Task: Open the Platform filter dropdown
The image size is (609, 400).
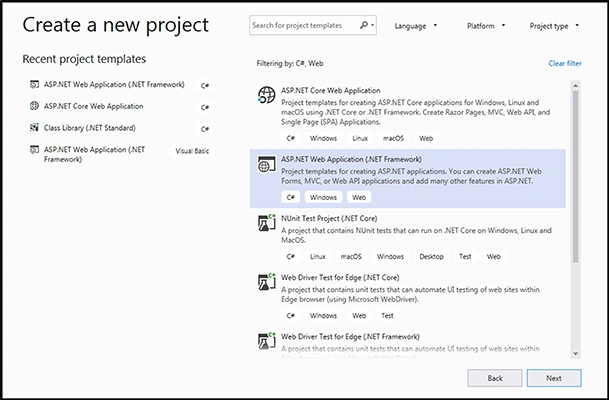Action: coord(485,26)
